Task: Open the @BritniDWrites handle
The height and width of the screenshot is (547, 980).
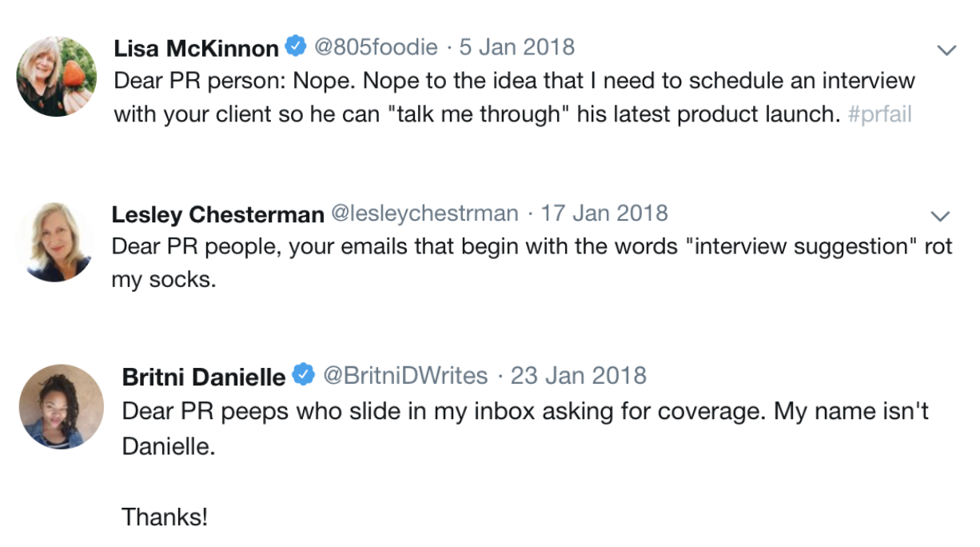Action: coord(404,375)
